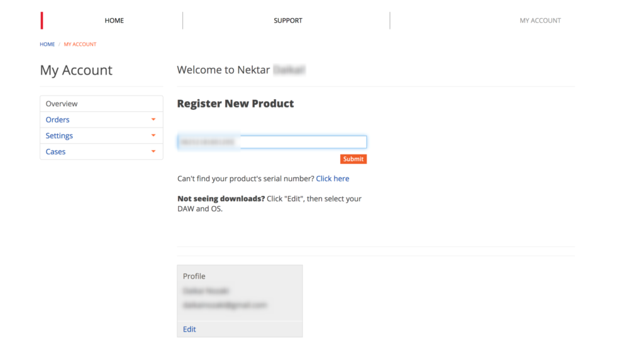Image resolution: width=644 pixels, height=341 pixels.
Task: Expand the Settings dropdown arrow
Action: [153, 136]
